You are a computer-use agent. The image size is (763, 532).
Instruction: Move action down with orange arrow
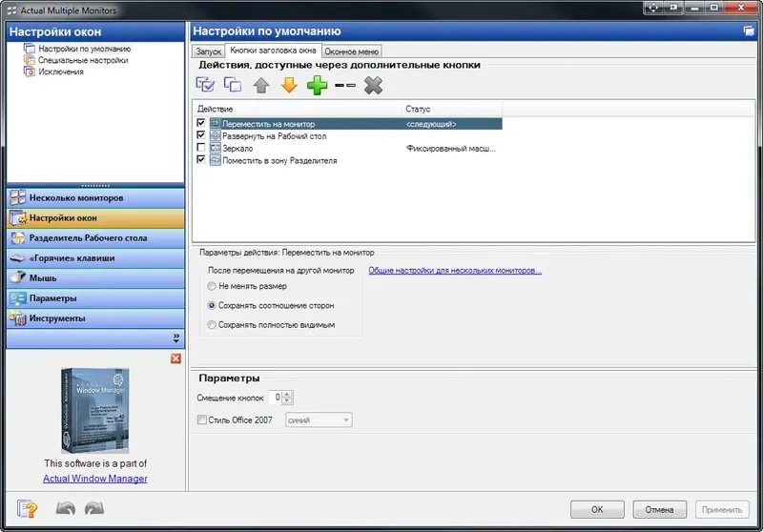289,86
